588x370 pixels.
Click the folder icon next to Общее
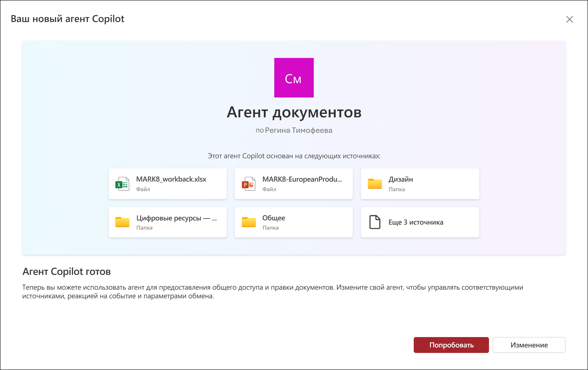tap(248, 222)
